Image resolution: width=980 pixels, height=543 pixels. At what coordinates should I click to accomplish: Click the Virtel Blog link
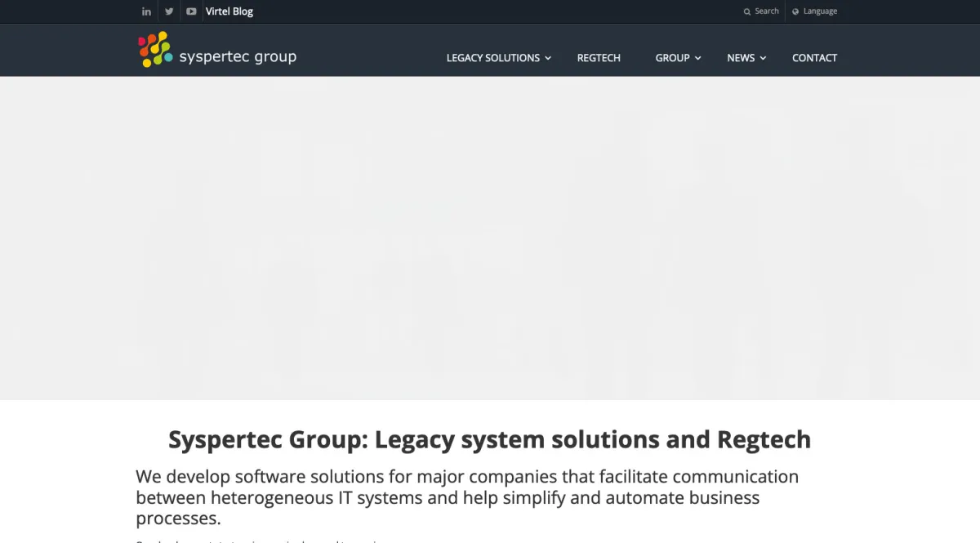pos(229,11)
